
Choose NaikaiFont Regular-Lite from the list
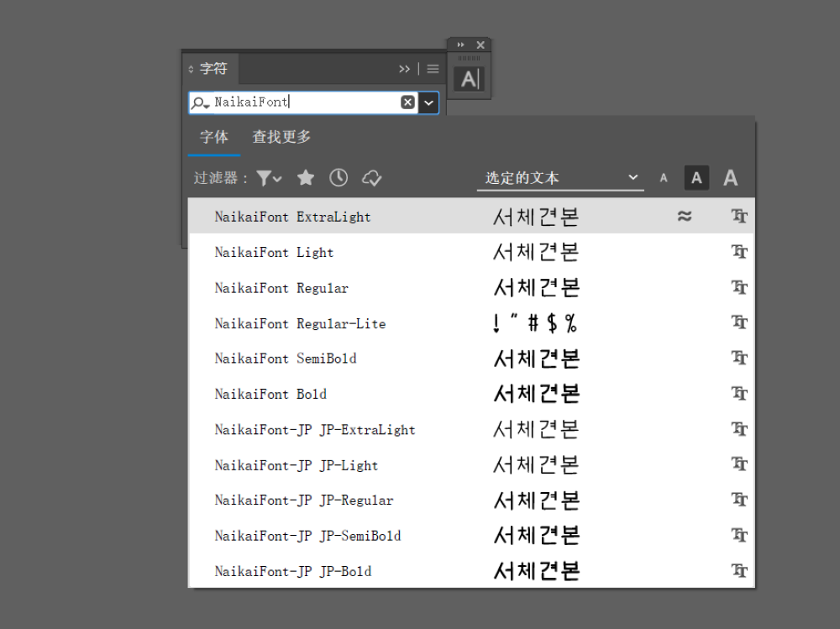(471, 323)
